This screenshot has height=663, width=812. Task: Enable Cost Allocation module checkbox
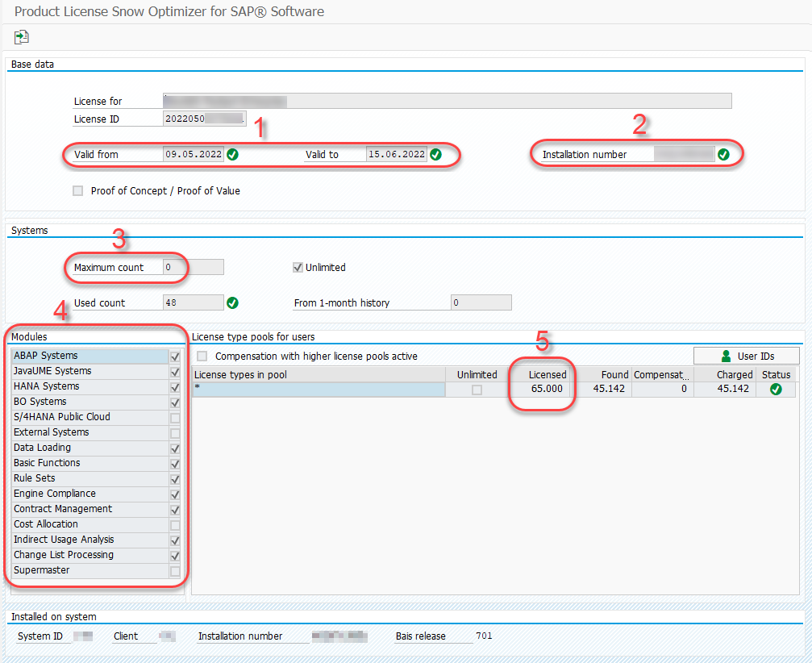pyautogui.click(x=175, y=525)
